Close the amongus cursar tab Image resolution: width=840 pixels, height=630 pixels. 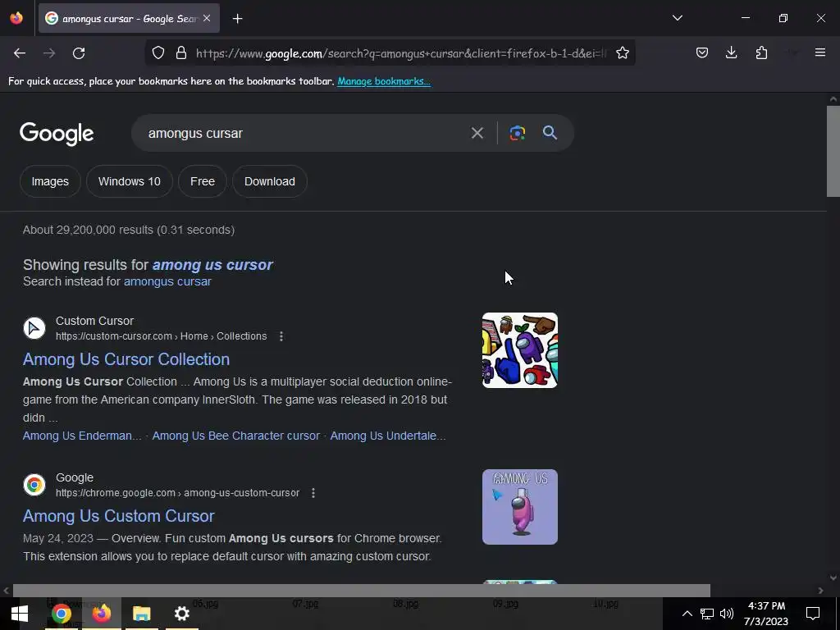point(207,18)
